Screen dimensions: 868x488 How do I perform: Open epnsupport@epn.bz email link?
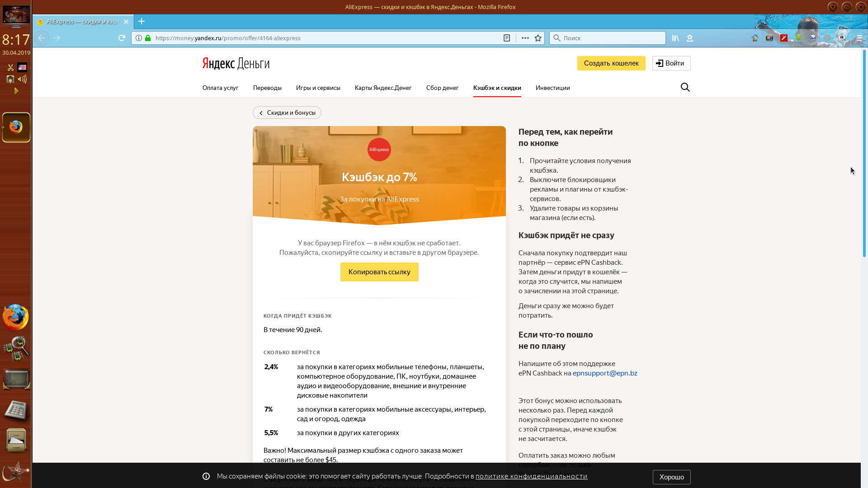click(605, 373)
